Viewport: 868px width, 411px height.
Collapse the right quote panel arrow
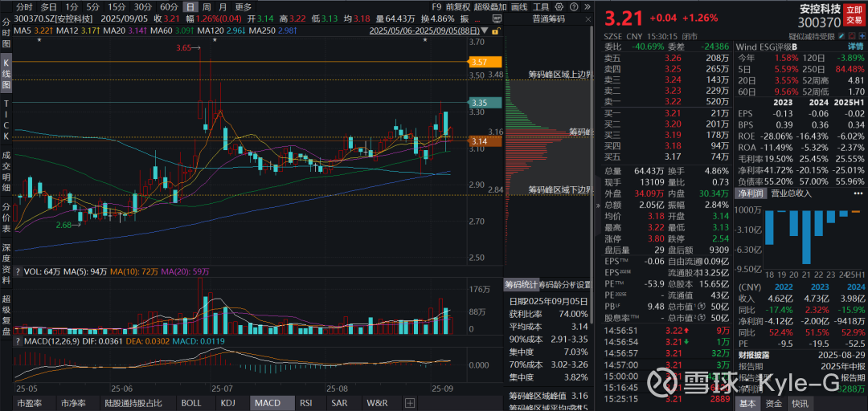click(x=599, y=205)
